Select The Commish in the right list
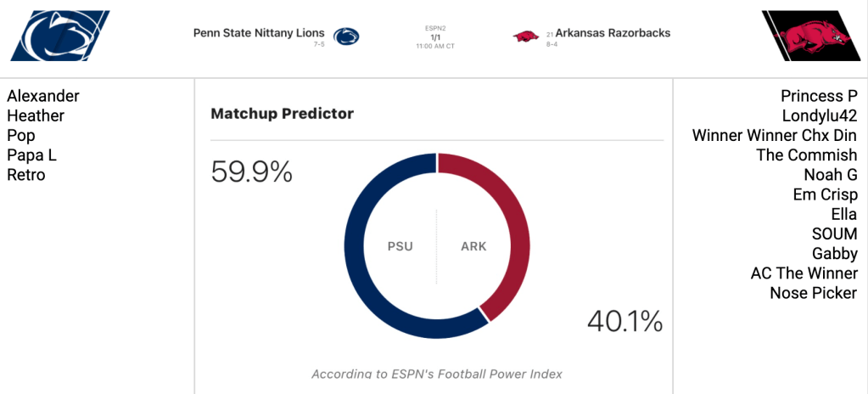Image resolution: width=868 pixels, height=394 pixels. click(806, 155)
